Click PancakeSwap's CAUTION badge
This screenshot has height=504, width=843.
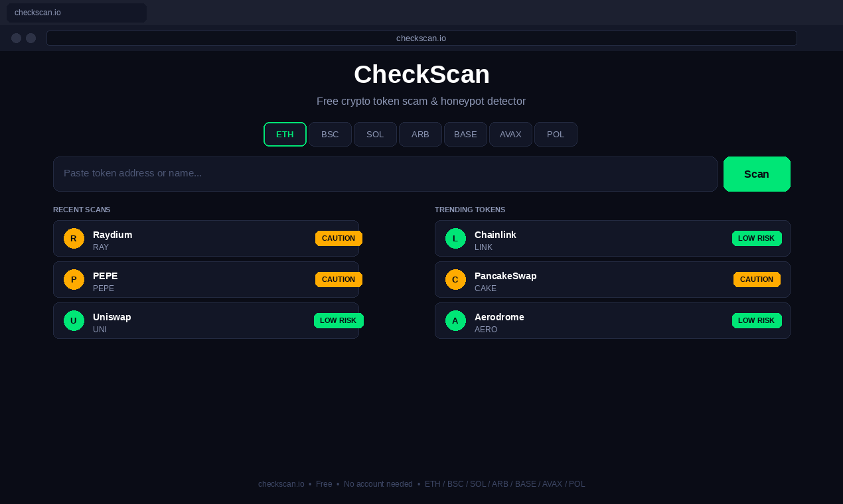[x=757, y=279]
